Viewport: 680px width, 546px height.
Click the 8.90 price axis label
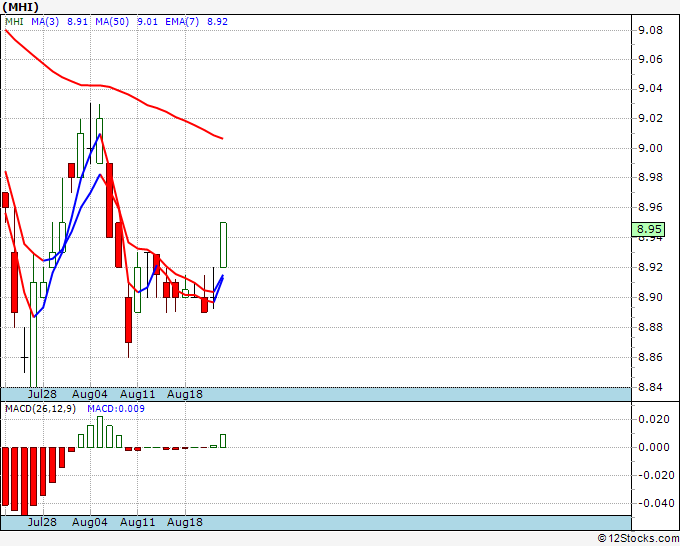tap(651, 298)
